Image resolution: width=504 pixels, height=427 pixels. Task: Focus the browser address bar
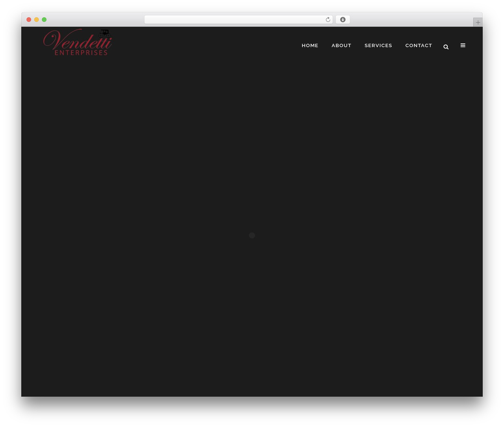tap(239, 20)
